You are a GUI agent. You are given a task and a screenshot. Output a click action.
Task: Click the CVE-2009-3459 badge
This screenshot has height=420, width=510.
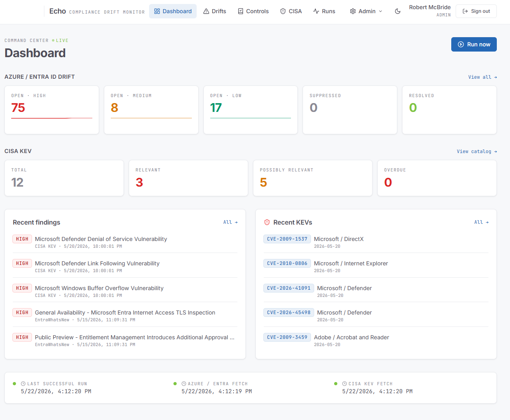pos(287,337)
